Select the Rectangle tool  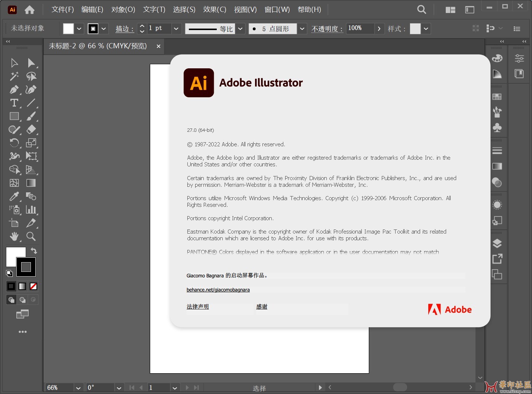point(14,116)
